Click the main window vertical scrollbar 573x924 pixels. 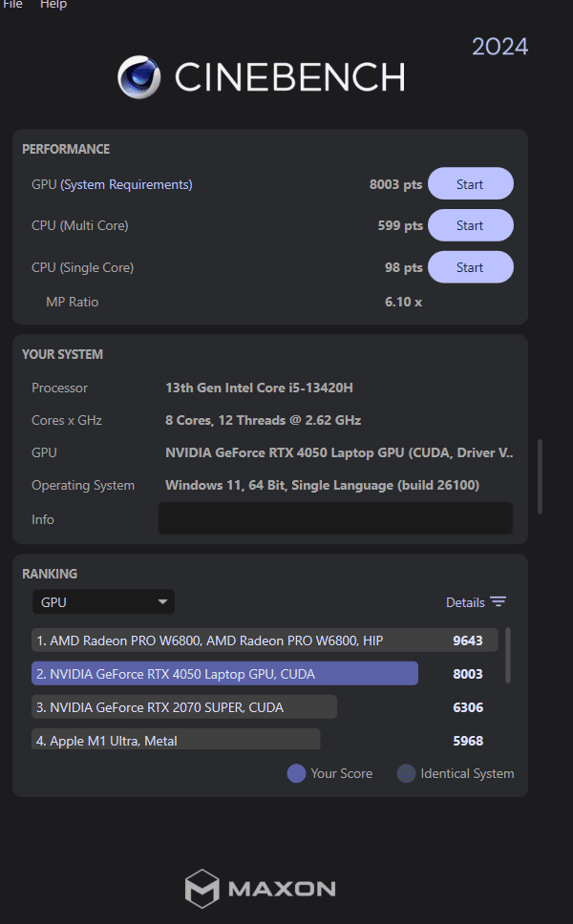[540, 476]
